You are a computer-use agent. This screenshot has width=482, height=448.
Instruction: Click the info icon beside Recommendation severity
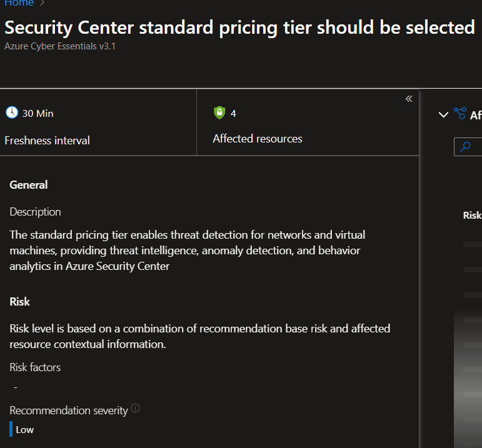tap(136, 409)
